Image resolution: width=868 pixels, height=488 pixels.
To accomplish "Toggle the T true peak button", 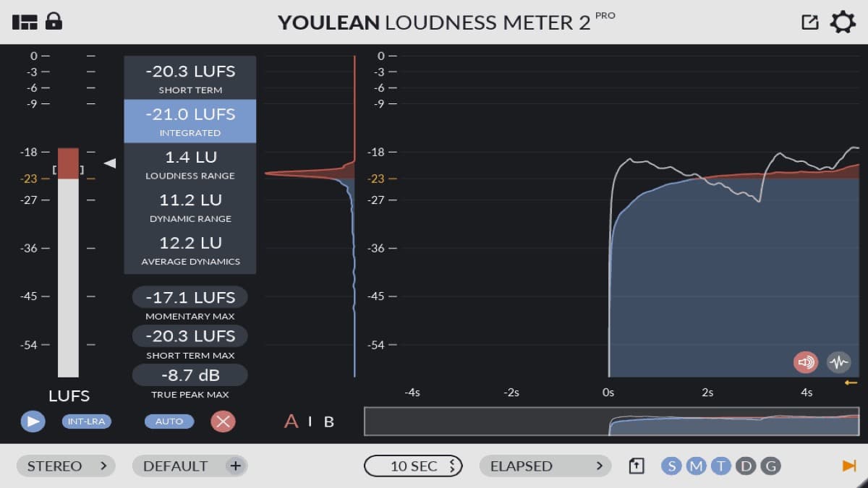I will (x=721, y=466).
